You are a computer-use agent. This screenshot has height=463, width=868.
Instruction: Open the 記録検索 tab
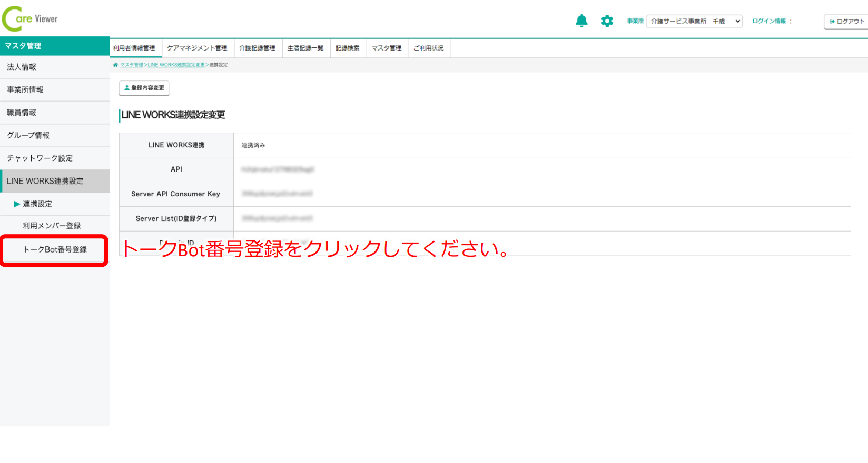point(348,48)
